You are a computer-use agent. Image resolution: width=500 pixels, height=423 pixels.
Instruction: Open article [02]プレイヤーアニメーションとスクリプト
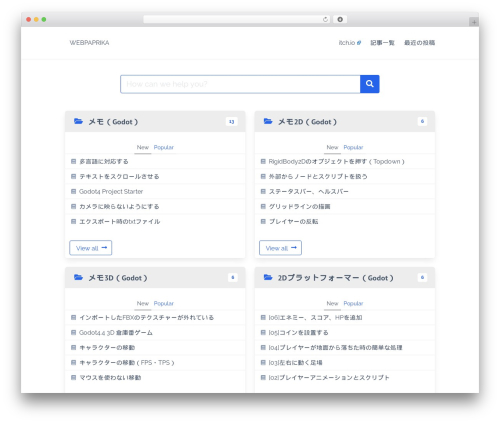329,377
